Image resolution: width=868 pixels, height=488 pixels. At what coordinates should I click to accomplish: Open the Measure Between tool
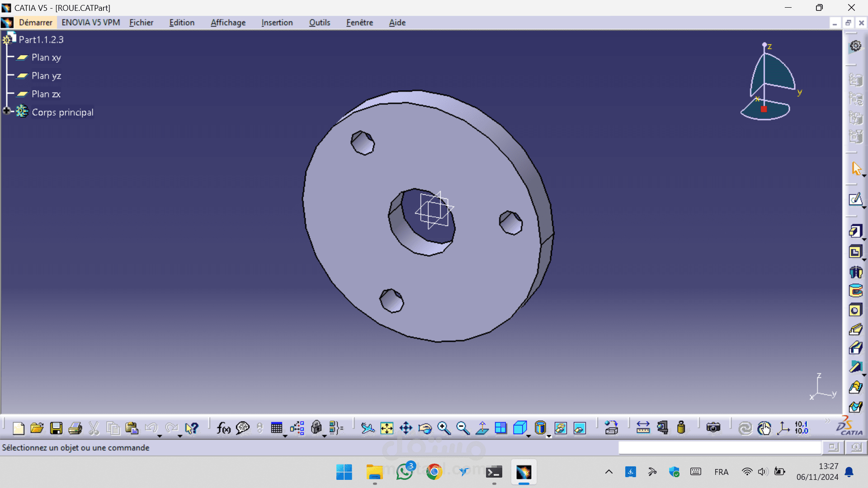point(643,428)
